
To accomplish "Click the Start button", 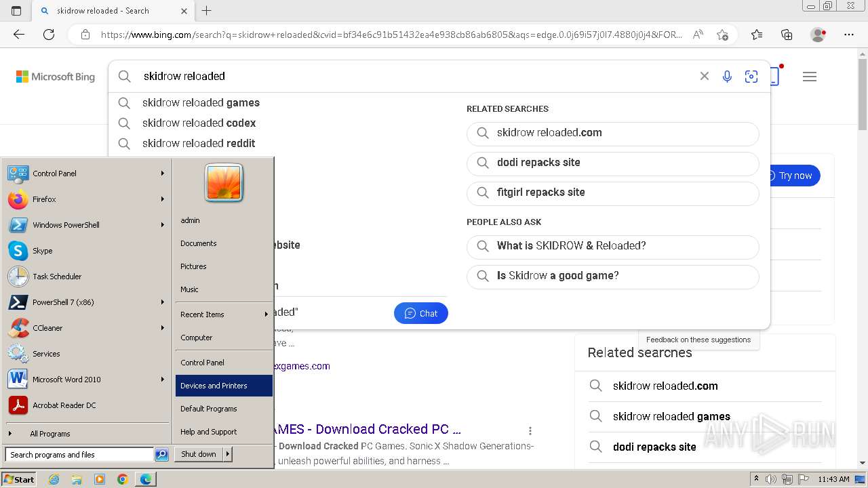I will pos(18,479).
